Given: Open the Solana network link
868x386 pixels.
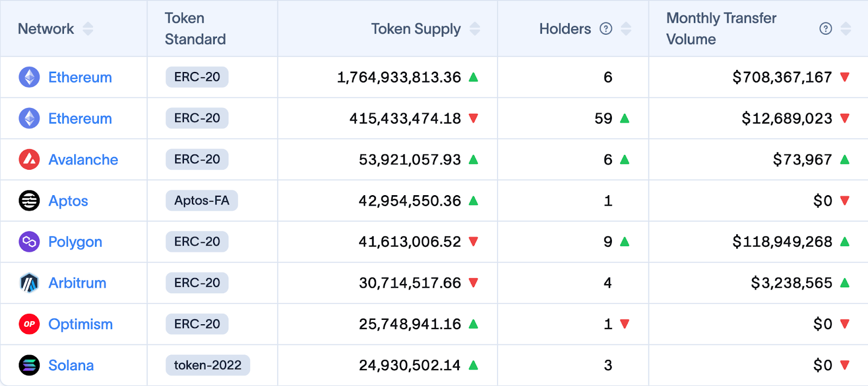Looking at the screenshot, I should tap(71, 365).
